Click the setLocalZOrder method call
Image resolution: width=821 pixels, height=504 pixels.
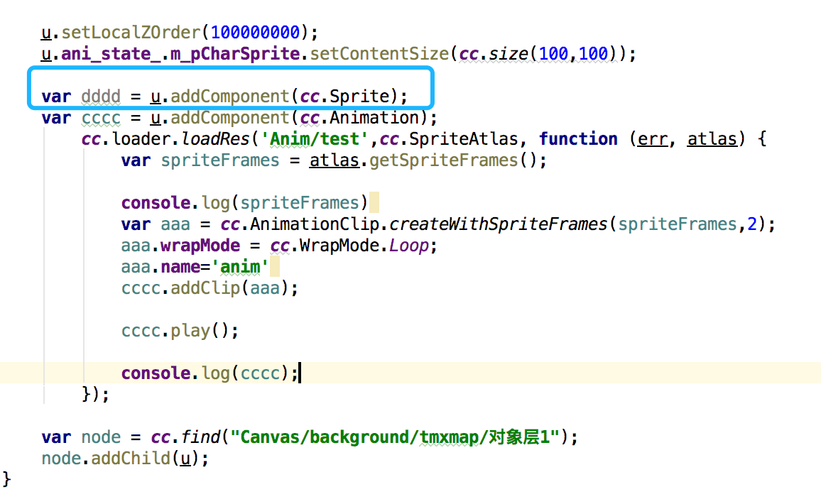tap(131, 33)
